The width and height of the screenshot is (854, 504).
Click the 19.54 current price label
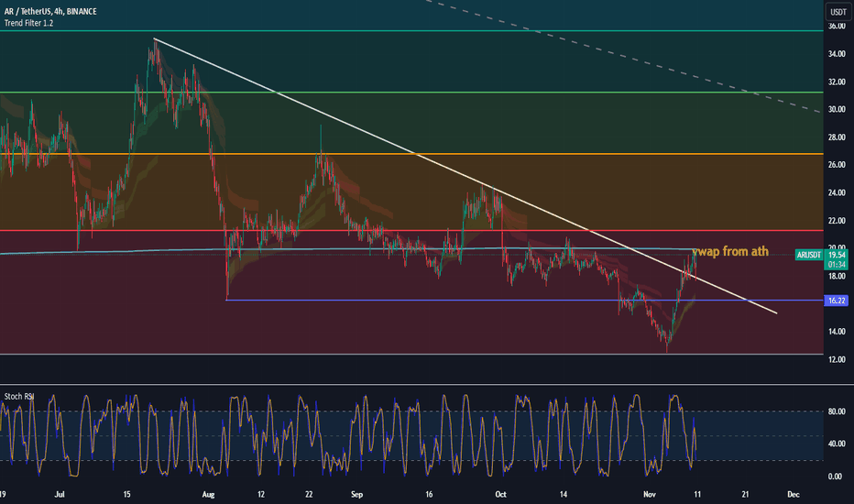pyautogui.click(x=837, y=255)
